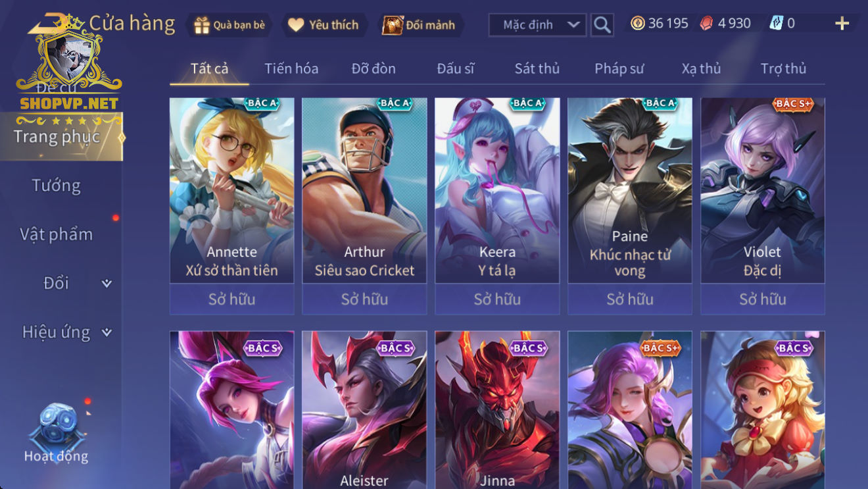Tap the gold coin balance icon
This screenshot has height=489, width=868.
[x=637, y=24]
